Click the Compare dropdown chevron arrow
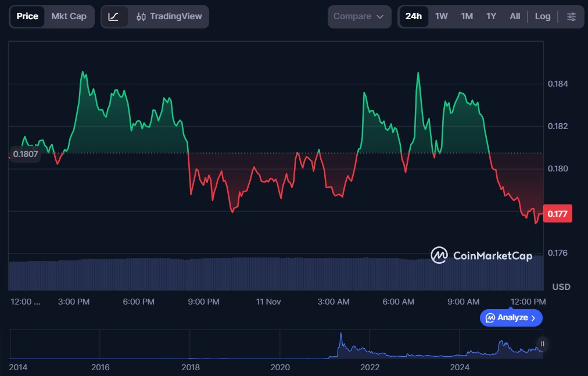This screenshot has width=588, height=376. [380, 17]
